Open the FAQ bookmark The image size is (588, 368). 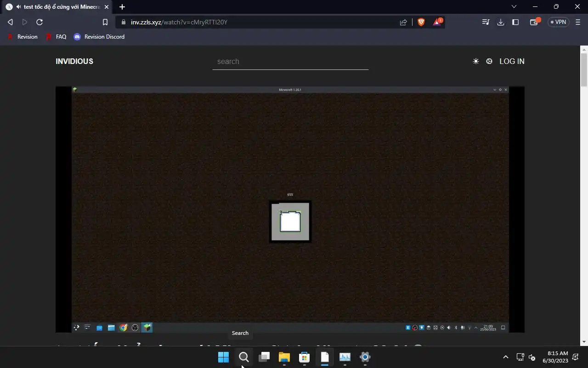tap(56, 37)
